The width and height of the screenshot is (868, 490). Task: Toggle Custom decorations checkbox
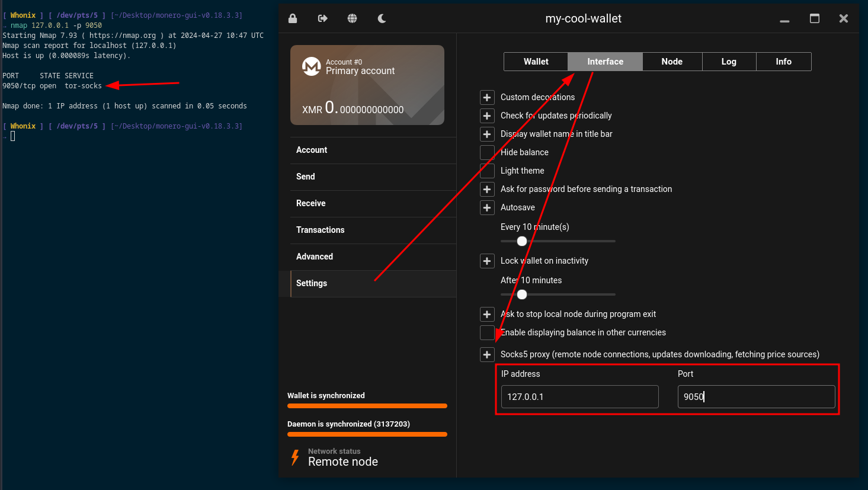(487, 97)
